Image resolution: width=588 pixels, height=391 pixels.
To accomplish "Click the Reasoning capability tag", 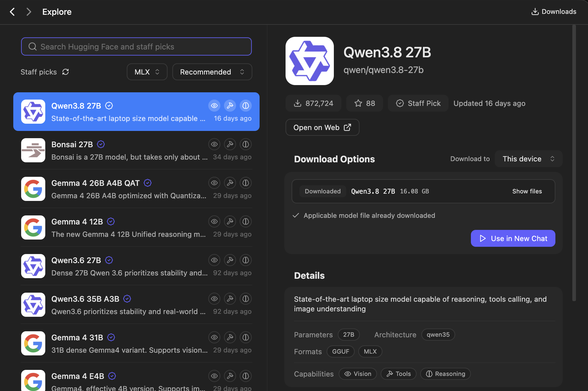I will click(445, 374).
